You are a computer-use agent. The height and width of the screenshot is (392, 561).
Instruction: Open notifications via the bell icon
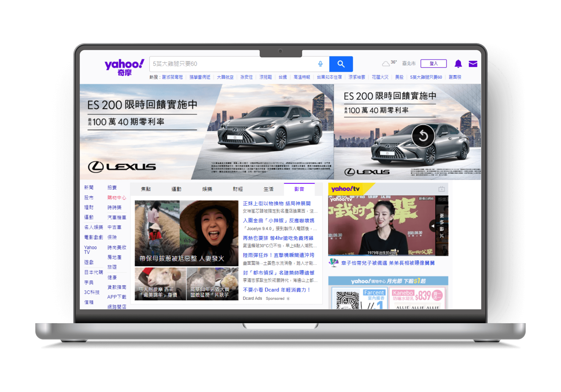(x=458, y=64)
